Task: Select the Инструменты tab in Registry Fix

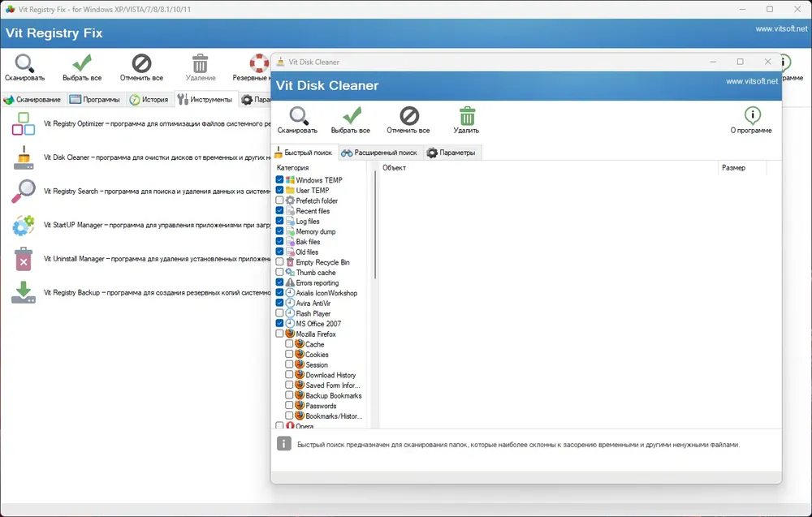Action: [x=206, y=99]
